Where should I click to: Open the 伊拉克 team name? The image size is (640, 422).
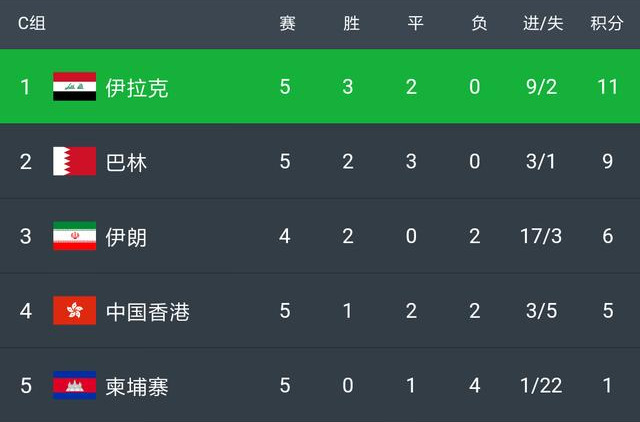click(137, 88)
